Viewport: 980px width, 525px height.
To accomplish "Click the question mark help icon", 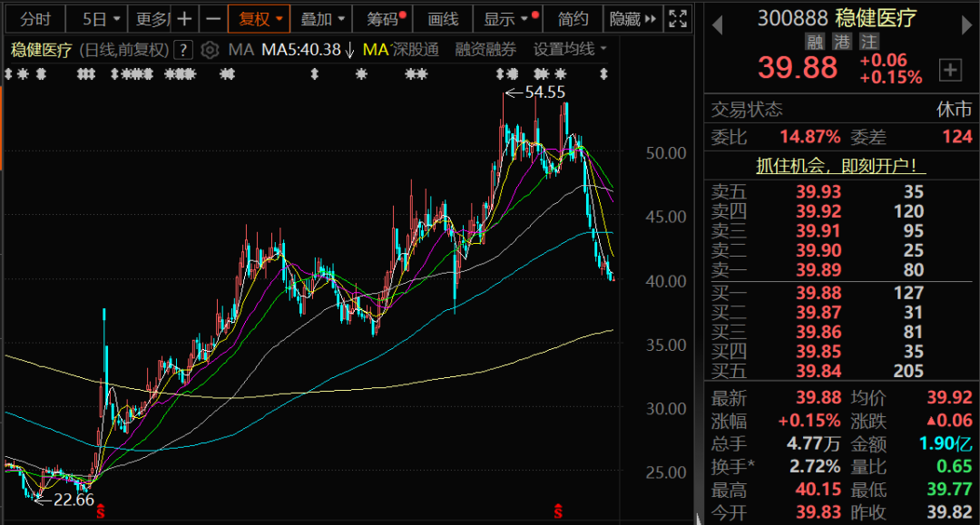I will click(x=182, y=50).
